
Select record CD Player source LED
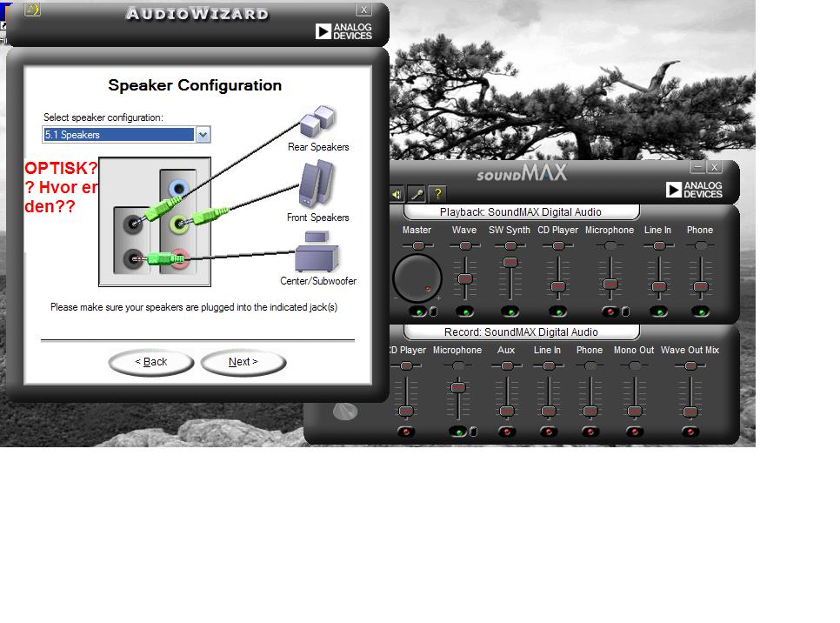coord(406,432)
